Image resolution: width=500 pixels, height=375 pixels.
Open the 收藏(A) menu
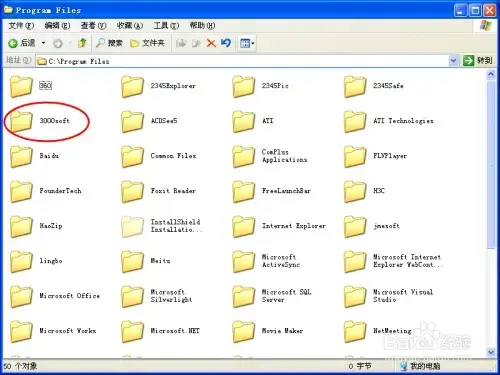tap(130, 26)
